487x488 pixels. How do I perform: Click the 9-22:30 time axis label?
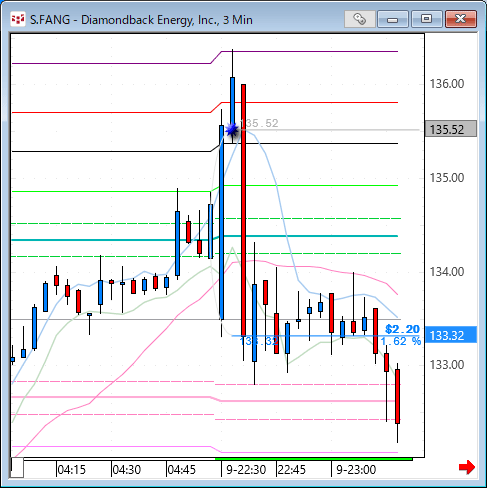click(246, 470)
